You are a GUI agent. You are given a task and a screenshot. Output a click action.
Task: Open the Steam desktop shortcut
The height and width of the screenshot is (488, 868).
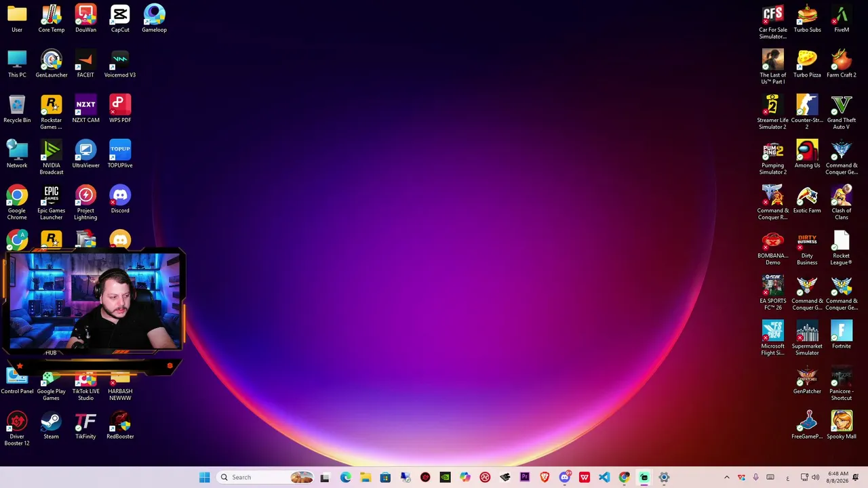pos(52,425)
